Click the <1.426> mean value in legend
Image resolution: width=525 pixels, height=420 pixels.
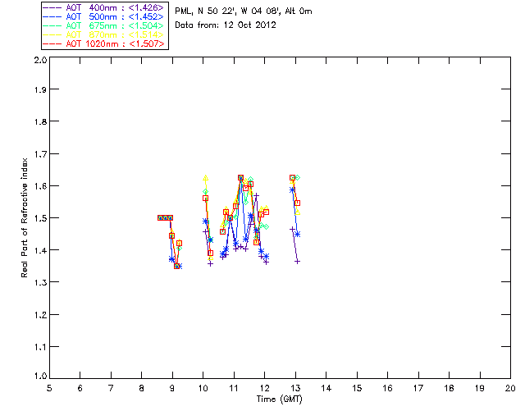146,7
